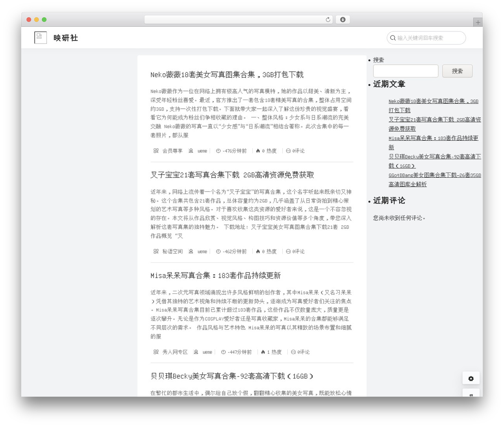
Task: Open sidebar recent link Neko薇薇18套
Action: pyautogui.click(x=434, y=106)
